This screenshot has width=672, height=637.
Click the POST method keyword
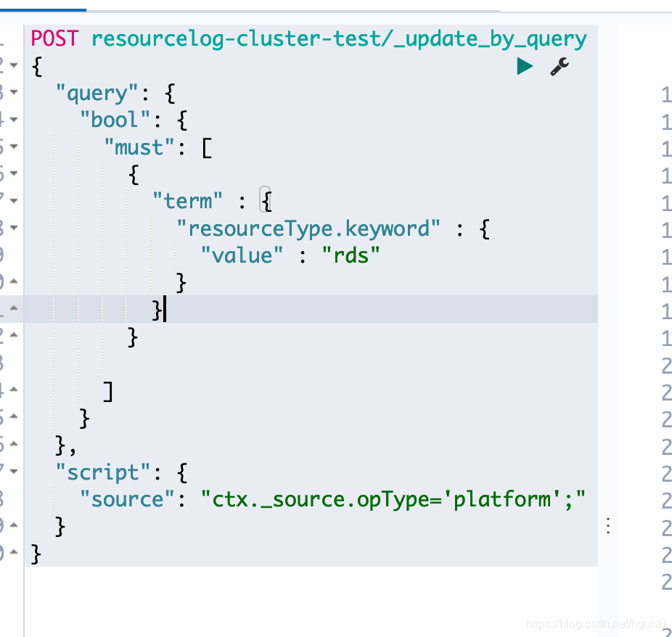point(52,38)
